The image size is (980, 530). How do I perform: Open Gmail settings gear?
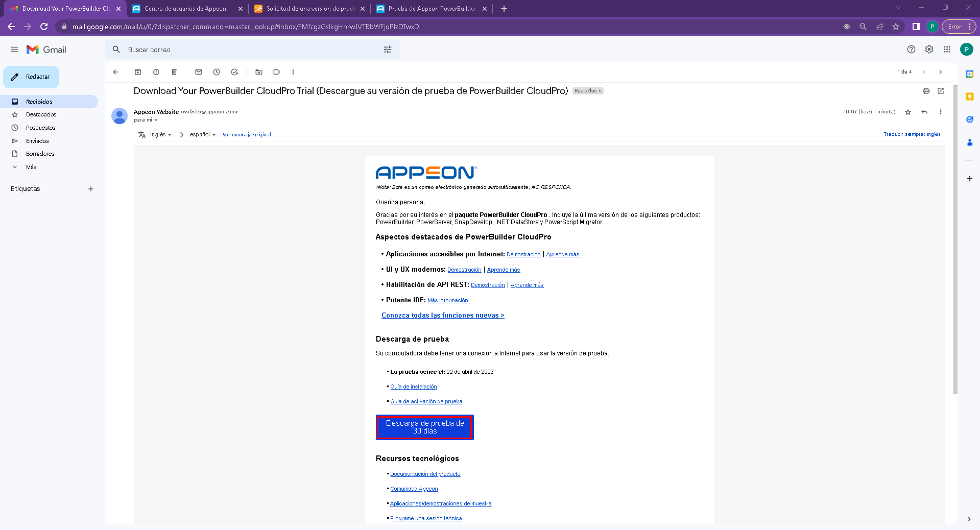pyautogui.click(x=929, y=50)
